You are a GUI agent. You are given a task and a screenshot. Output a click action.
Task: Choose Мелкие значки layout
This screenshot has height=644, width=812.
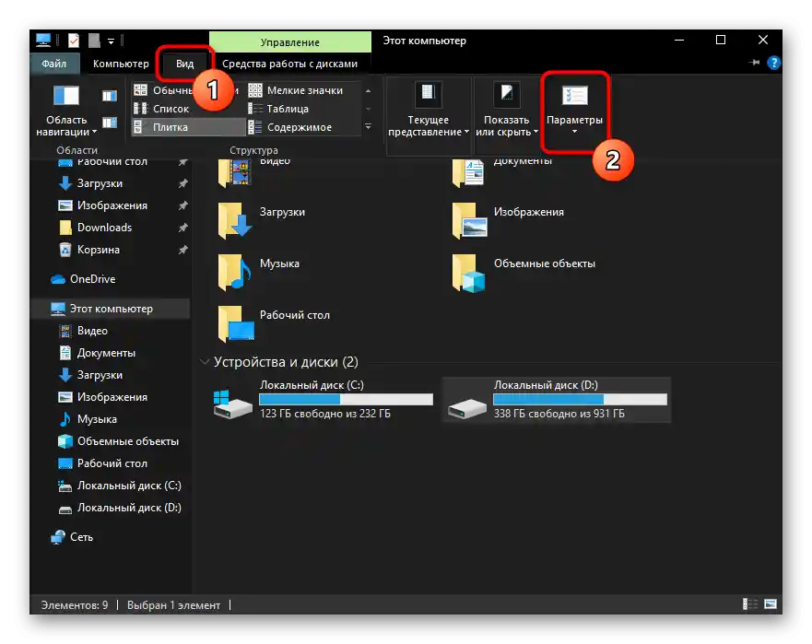click(296, 90)
